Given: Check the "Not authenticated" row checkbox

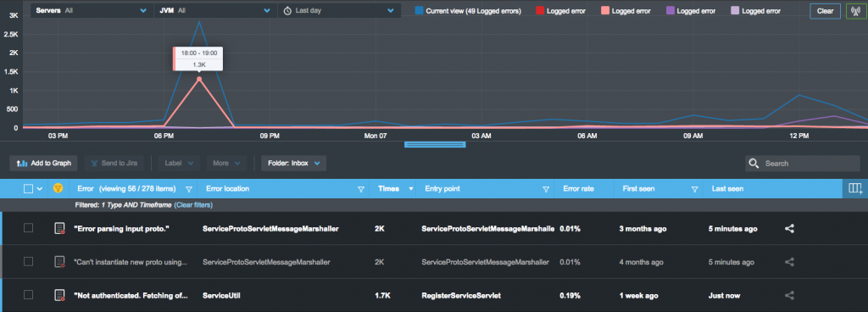Looking at the screenshot, I should (28, 295).
